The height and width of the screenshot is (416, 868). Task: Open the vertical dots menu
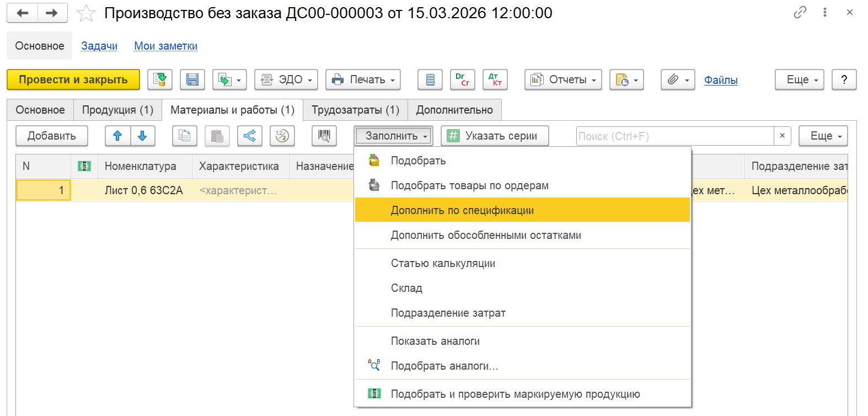pyautogui.click(x=825, y=12)
